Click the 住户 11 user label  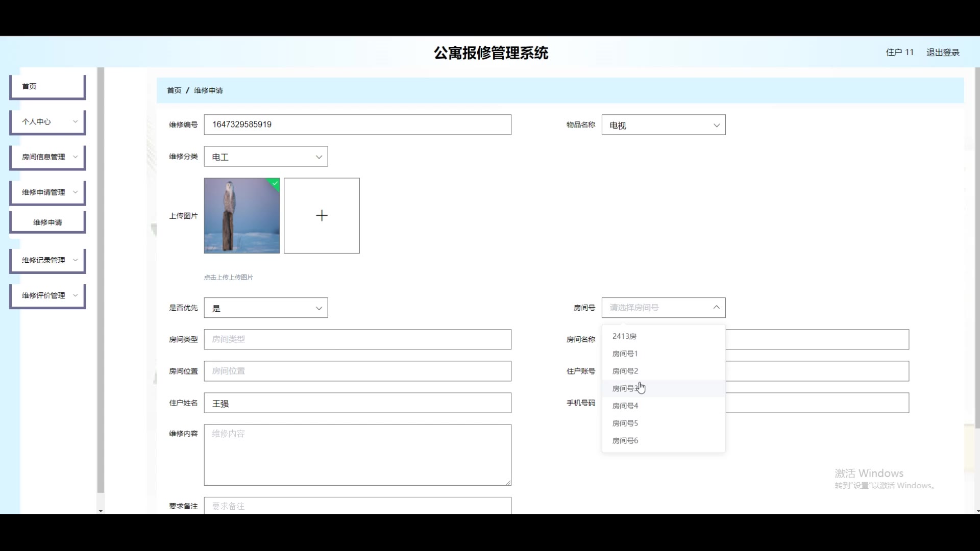point(899,53)
